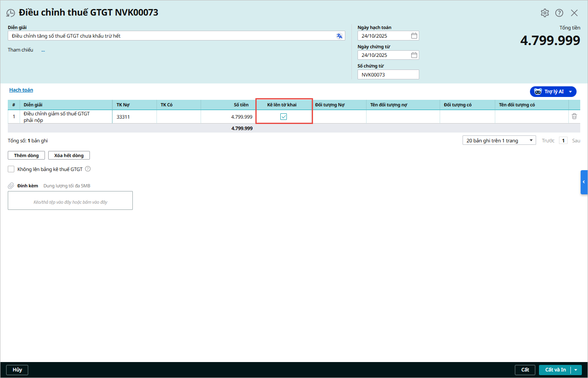This screenshot has width=588, height=378.
Task: Open calendar for Ngày chứng từ
Action: (414, 55)
